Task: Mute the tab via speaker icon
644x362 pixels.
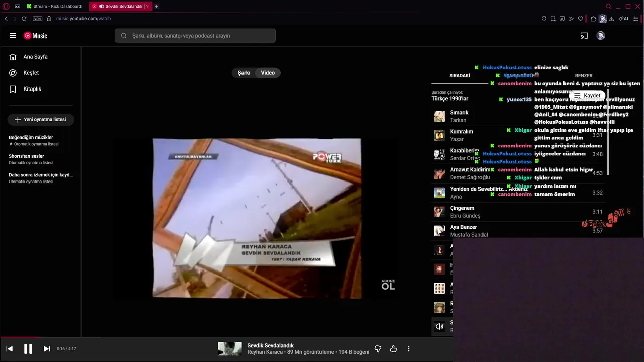Action: 102,6
